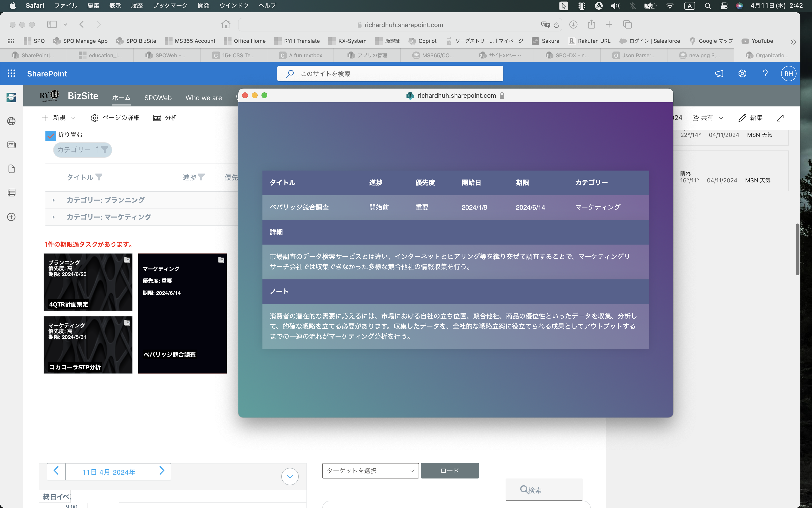The image size is (812, 508).
Task: Open the SharePoint app launcher waffle
Action: [11, 74]
